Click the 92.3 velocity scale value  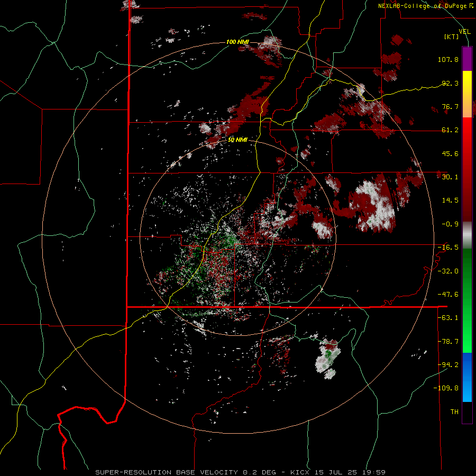point(450,83)
